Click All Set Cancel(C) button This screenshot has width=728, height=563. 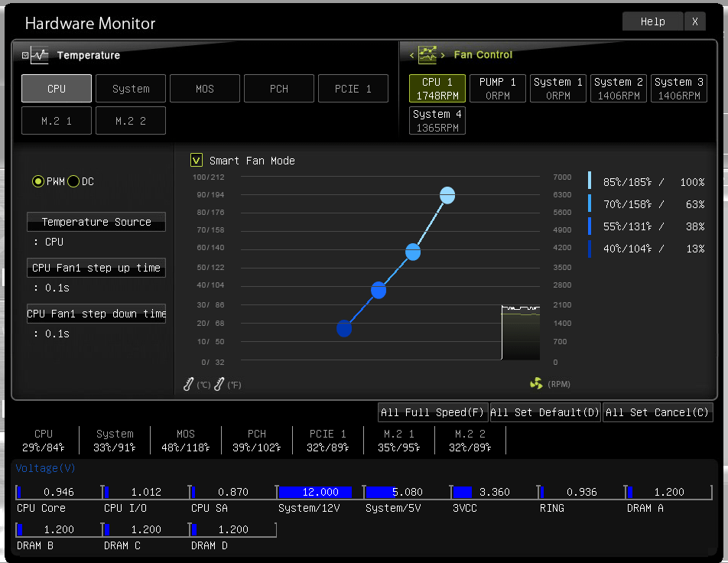coord(658,412)
